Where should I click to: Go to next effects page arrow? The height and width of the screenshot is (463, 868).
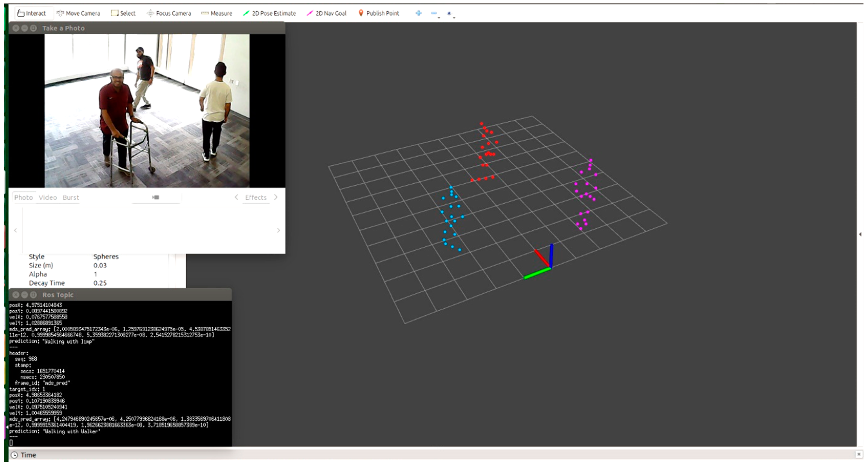coord(276,197)
